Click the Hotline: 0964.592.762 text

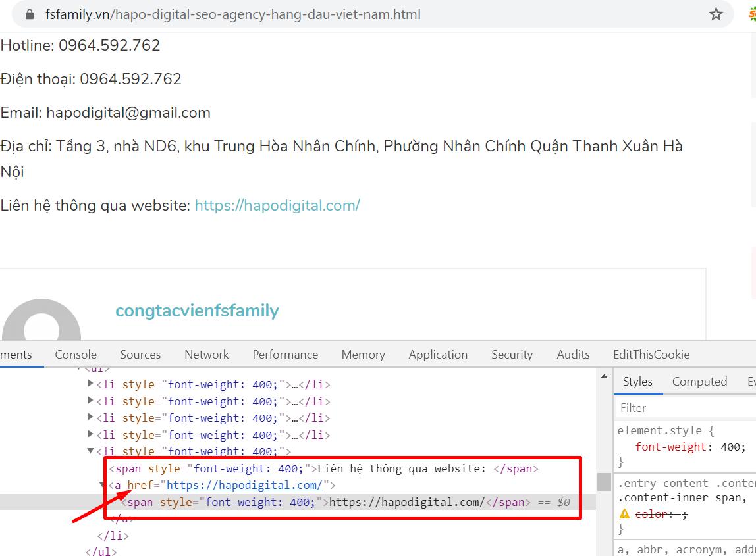pyautogui.click(x=80, y=45)
